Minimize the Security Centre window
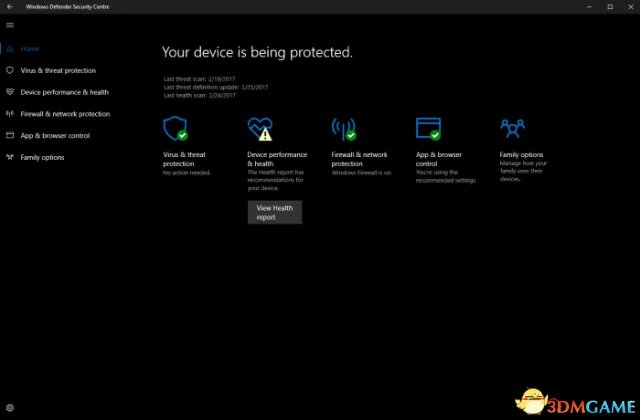The image size is (640, 420). [x=589, y=7]
